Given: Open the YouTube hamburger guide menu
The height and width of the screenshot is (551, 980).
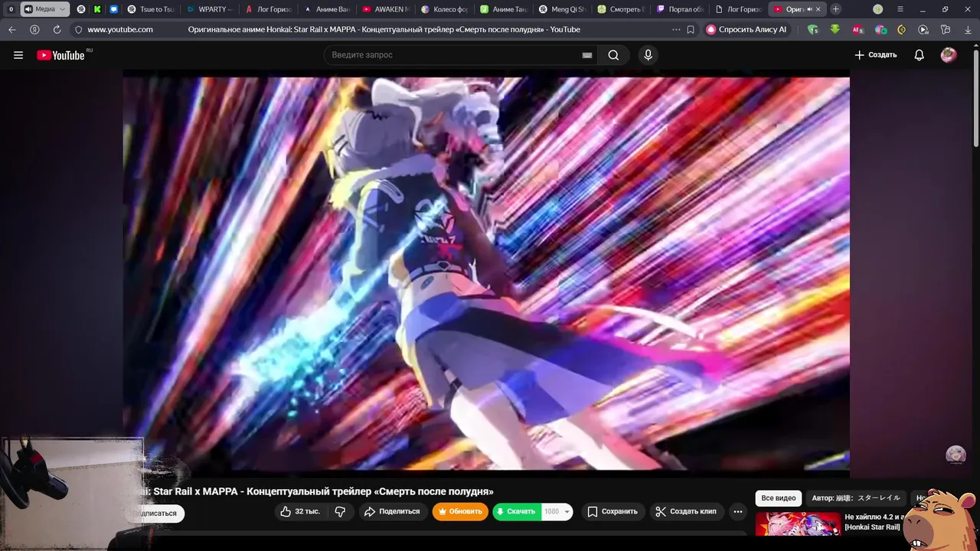Looking at the screenshot, I should pos(18,55).
